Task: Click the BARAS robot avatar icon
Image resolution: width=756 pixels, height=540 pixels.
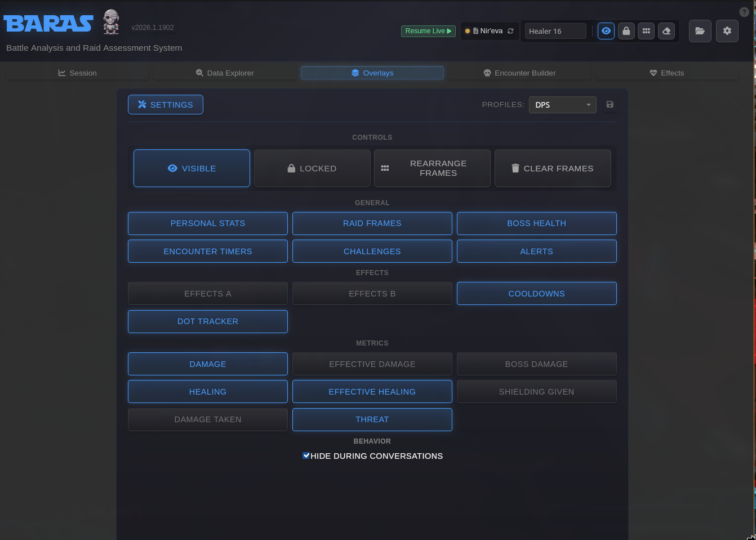Action: point(111,21)
